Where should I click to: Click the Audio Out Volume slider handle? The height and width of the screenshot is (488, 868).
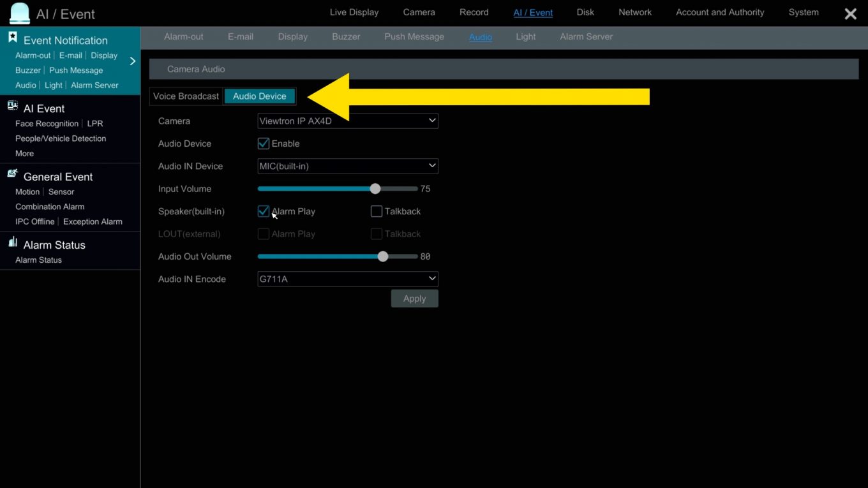pos(383,256)
